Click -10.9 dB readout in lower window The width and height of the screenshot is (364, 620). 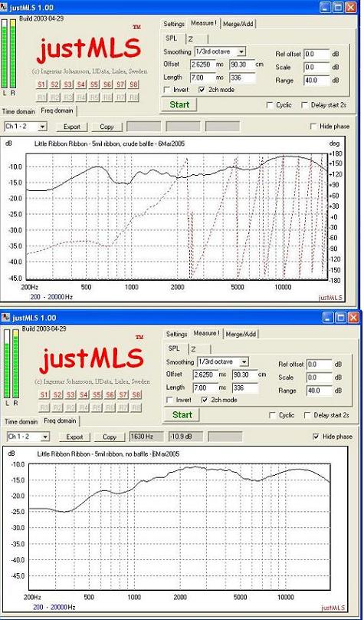click(185, 437)
